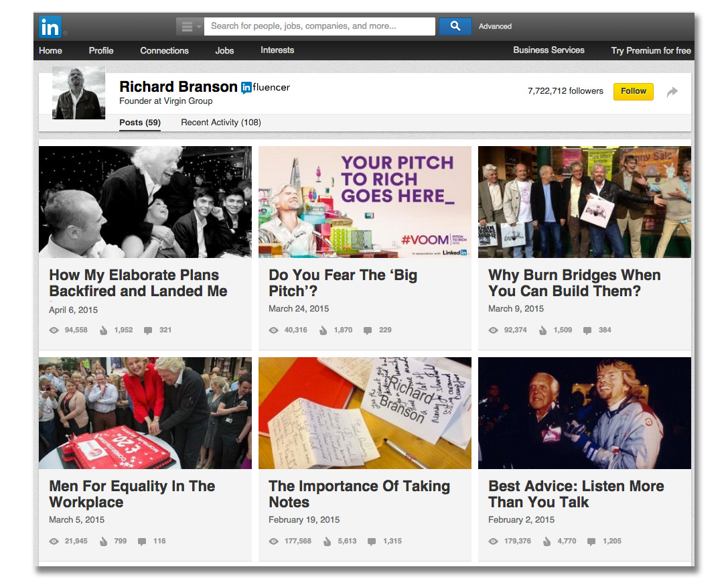The image size is (728, 583).
Task: Click the share arrow icon beside Follow
Action: pyautogui.click(x=672, y=92)
